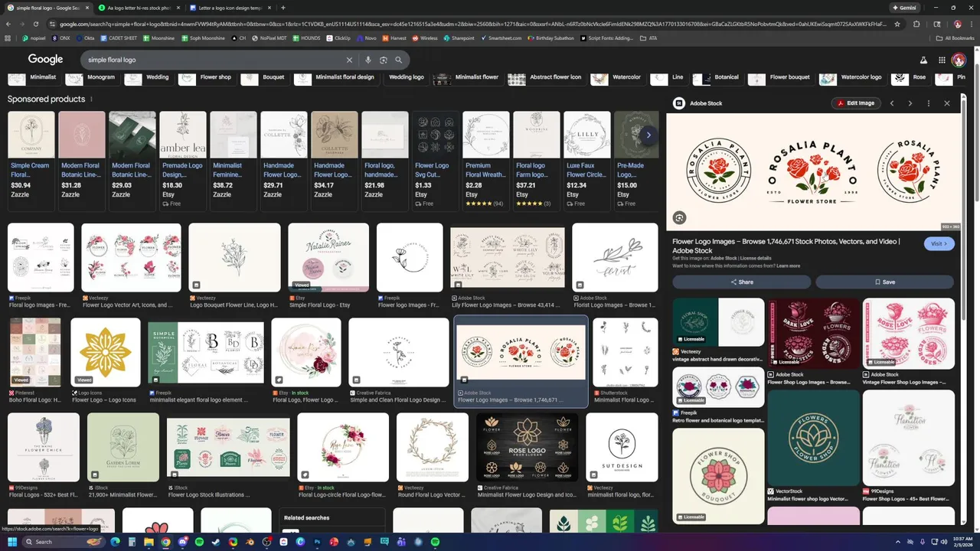Screen dimensions: 980x551
Task: Open SUT DESIGN minimalist floral logo image
Action: coord(622,448)
